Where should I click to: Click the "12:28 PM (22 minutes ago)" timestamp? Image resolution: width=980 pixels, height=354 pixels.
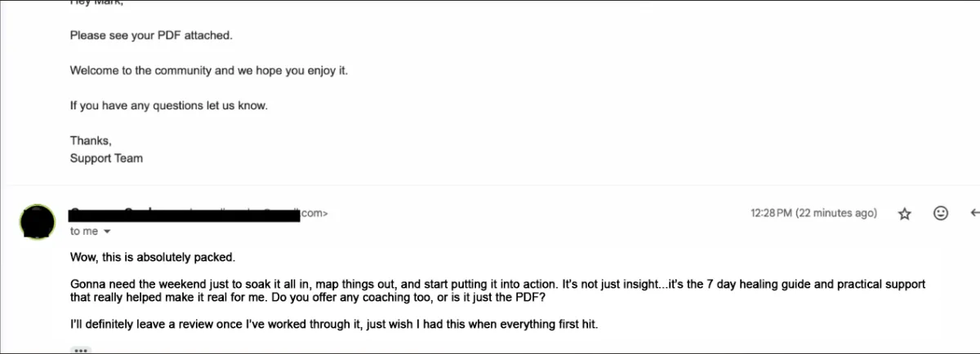point(813,214)
